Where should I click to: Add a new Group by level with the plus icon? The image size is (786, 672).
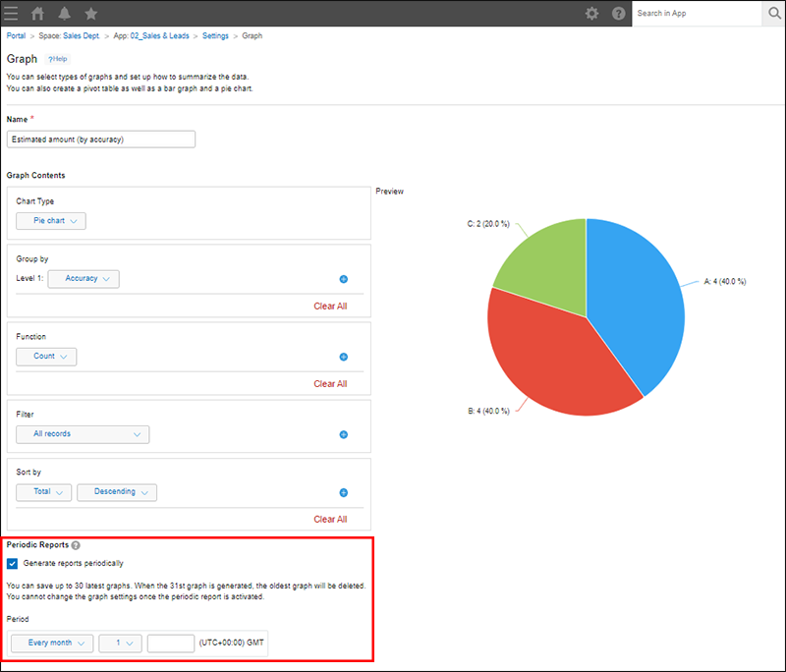(x=343, y=279)
